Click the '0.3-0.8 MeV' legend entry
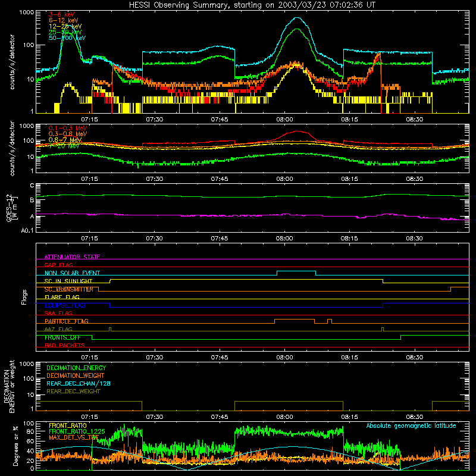This screenshot has height=476, width=476. pos(68,134)
